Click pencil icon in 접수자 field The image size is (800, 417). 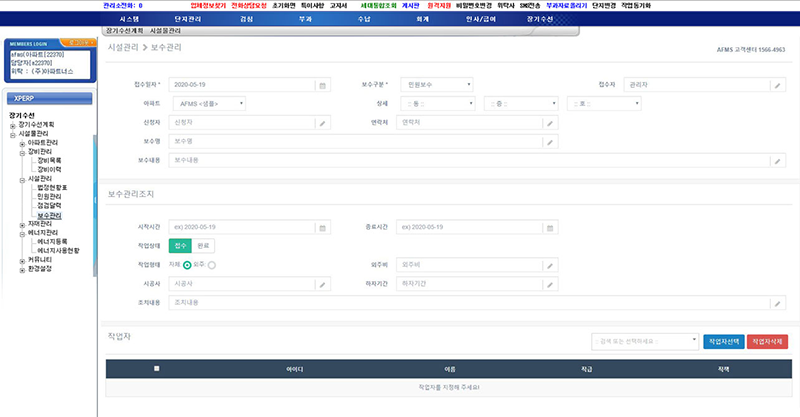tap(778, 85)
